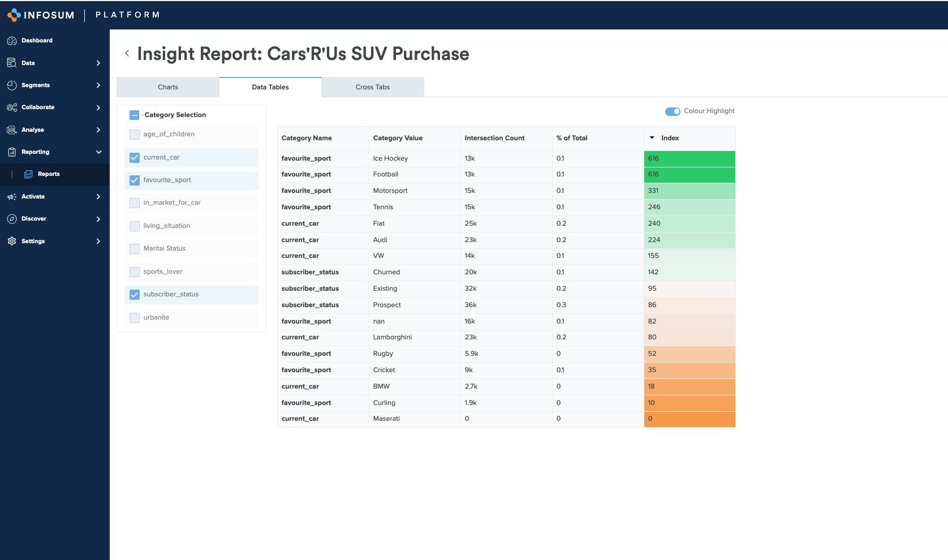This screenshot has width=948, height=560.
Task: Click the Reporting sidebar menu label
Action: coord(35,152)
